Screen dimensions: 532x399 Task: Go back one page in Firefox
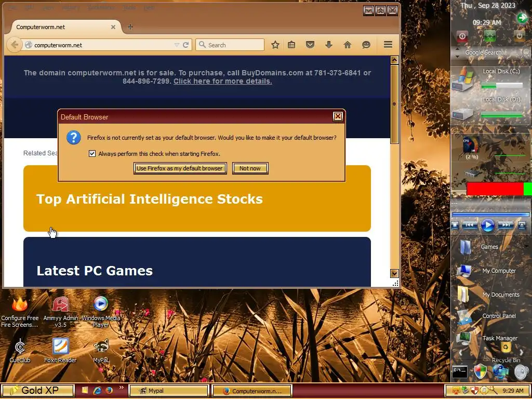point(15,45)
